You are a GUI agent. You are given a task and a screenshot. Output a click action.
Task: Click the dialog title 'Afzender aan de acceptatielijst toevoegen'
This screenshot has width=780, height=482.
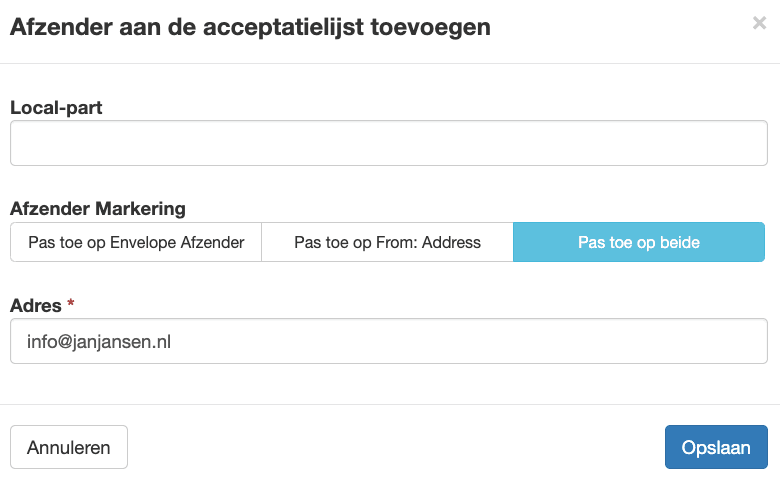pyautogui.click(x=250, y=27)
